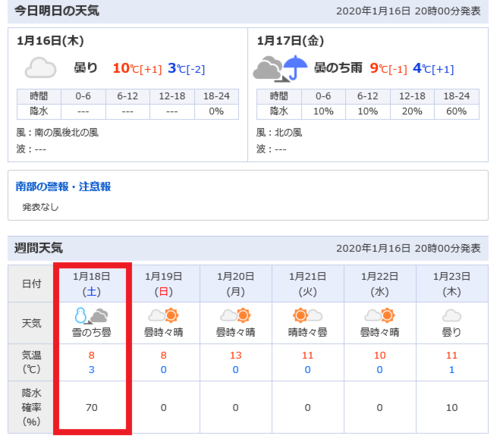Screen dimensions: 500x442
Task: Click the wind text 北の風 for January 17
Action: tap(288, 133)
